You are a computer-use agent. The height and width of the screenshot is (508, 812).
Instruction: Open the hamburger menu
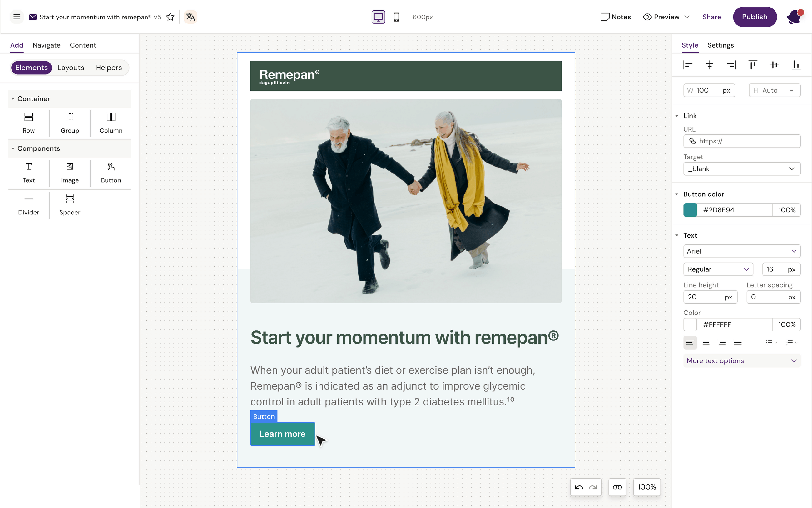(x=17, y=17)
